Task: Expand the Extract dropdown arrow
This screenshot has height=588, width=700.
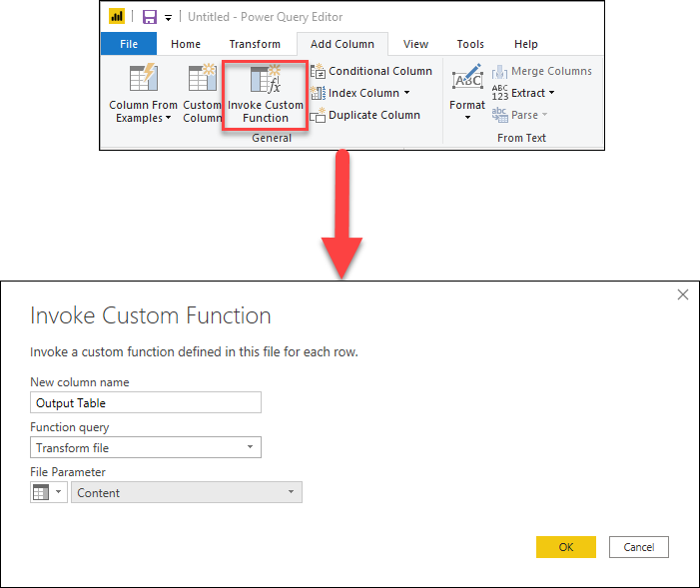Action: pyautogui.click(x=552, y=93)
